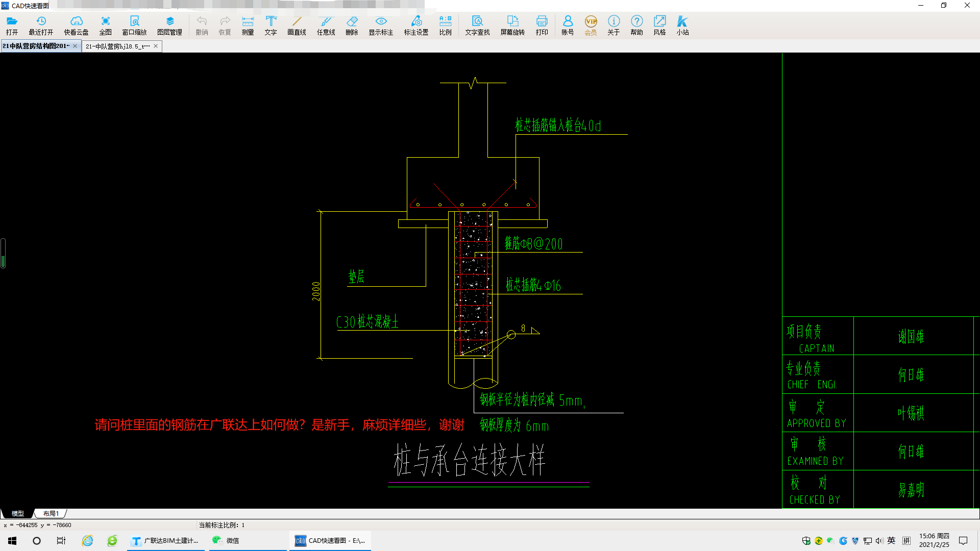Open 图层管理 layer manager
This screenshot has width=980, height=551.
click(169, 25)
